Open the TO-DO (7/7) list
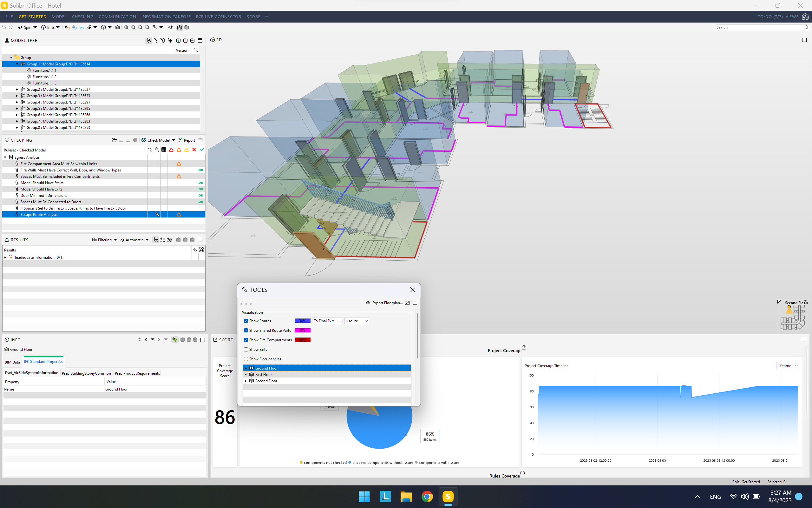The height and width of the screenshot is (508, 812). click(x=770, y=17)
